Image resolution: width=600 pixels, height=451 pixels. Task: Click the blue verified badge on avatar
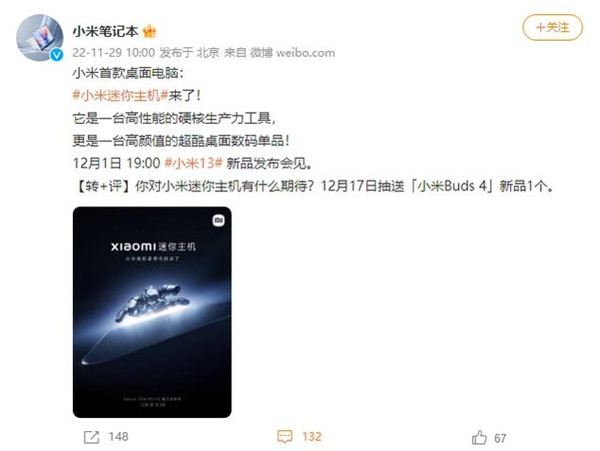coord(57,55)
